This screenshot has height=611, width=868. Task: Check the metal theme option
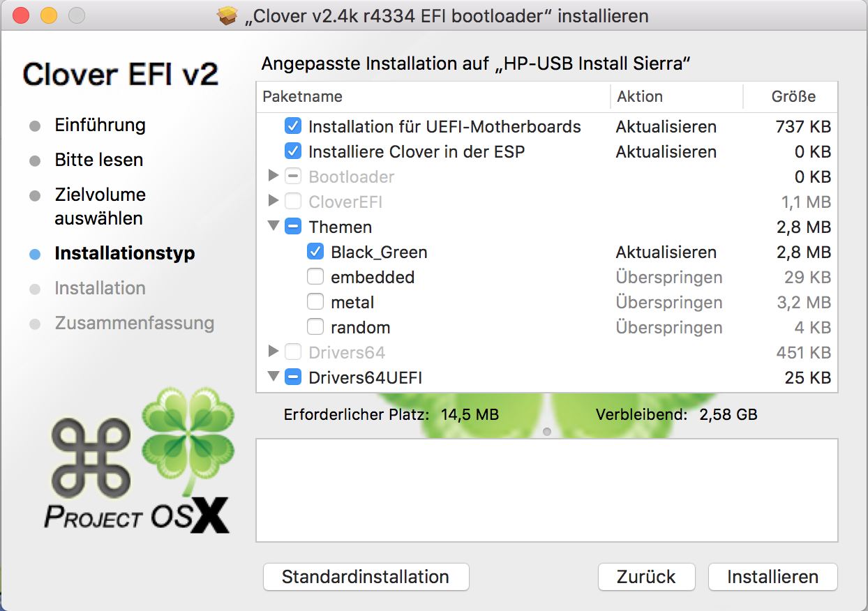[315, 303]
